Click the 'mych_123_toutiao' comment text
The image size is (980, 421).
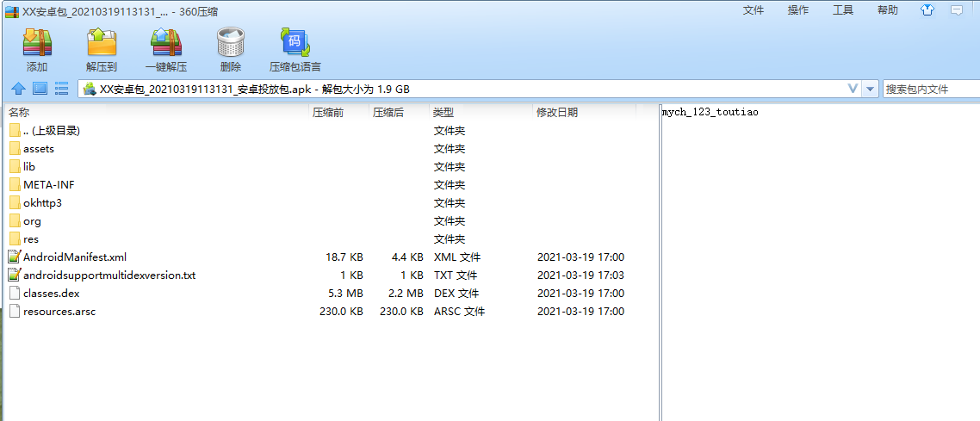[x=710, y=113]
